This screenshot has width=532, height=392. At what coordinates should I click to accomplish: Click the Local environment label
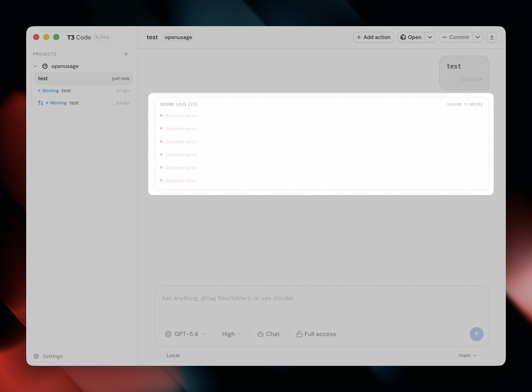[173, 355]
